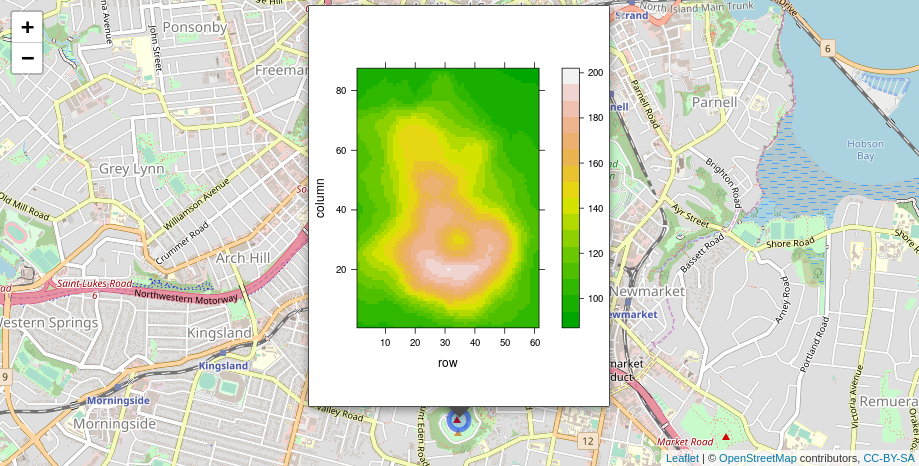The width and height of the screenshot is (919, 466).
Task: Click the Northwestern Motorway label
Action: click(185, 295)
